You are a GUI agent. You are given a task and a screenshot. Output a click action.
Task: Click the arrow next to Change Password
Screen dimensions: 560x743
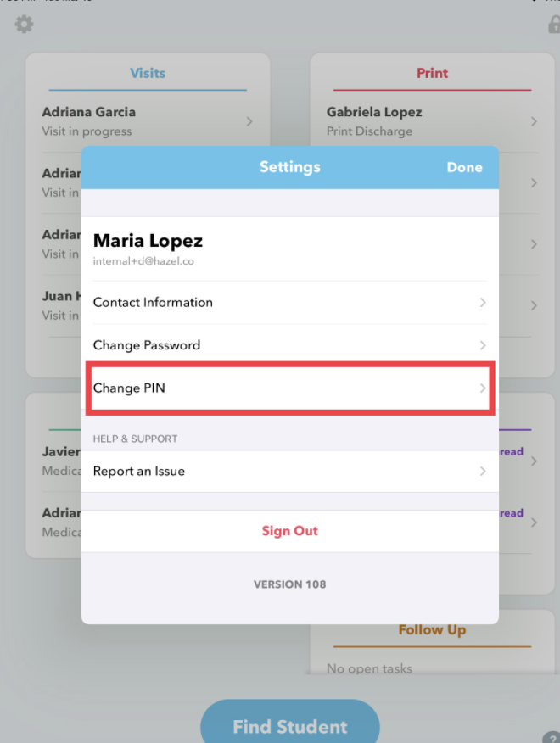483,345
